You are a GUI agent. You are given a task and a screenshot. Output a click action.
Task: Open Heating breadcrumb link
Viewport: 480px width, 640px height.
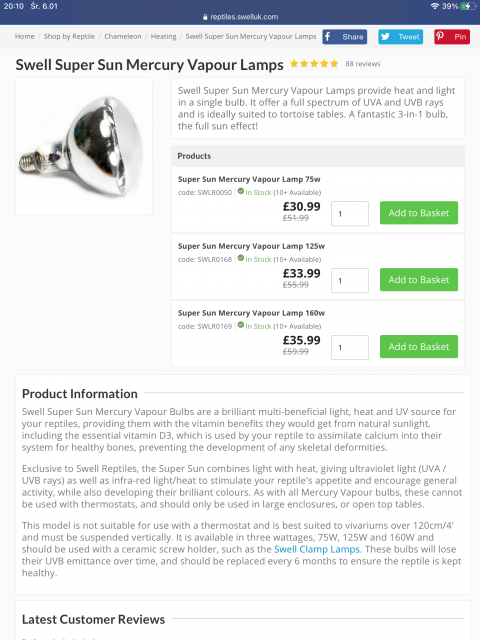tap(164, 36)
